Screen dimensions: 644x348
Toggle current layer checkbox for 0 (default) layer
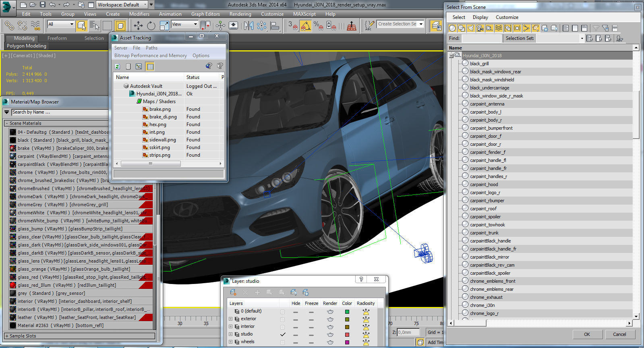click(282, 312)
